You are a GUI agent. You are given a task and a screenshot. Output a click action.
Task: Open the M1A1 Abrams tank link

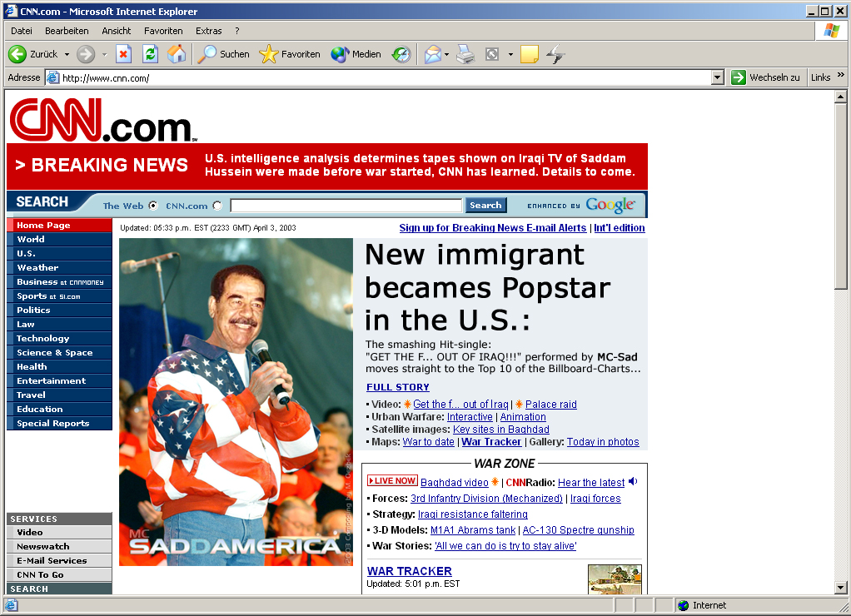(473, 529)
